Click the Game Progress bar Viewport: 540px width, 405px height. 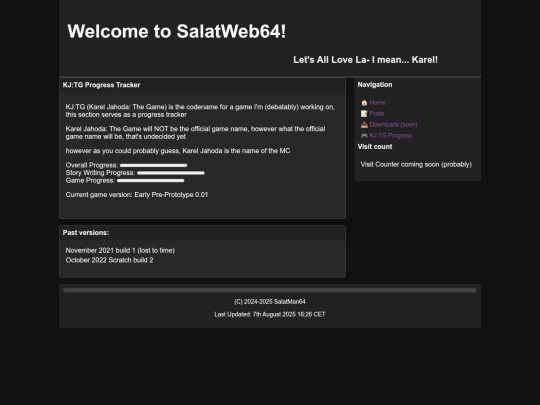150,181
